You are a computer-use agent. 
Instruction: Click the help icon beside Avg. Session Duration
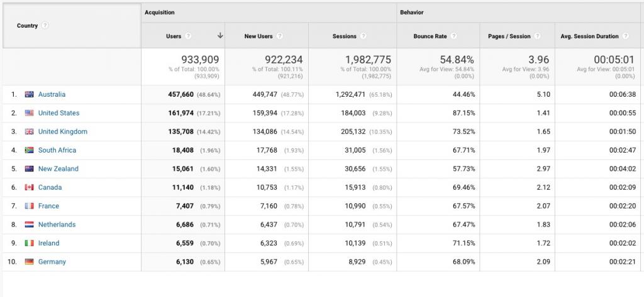tap(626, 36)
